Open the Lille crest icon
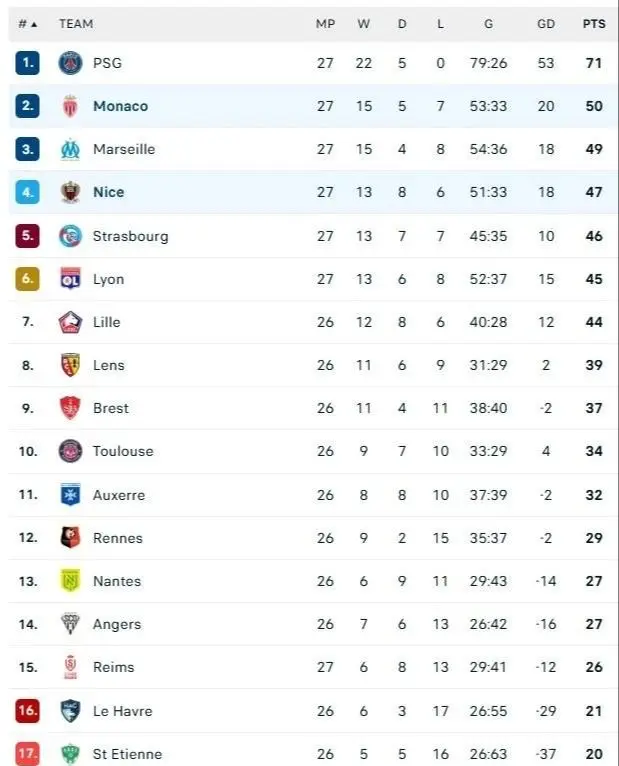The image size is (619, 766). 70,322
